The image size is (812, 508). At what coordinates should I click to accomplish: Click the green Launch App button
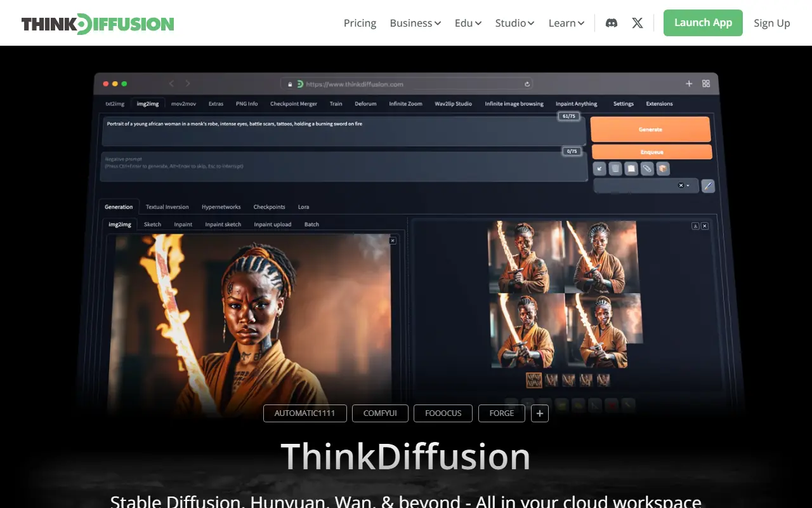(x=703, y=23)
